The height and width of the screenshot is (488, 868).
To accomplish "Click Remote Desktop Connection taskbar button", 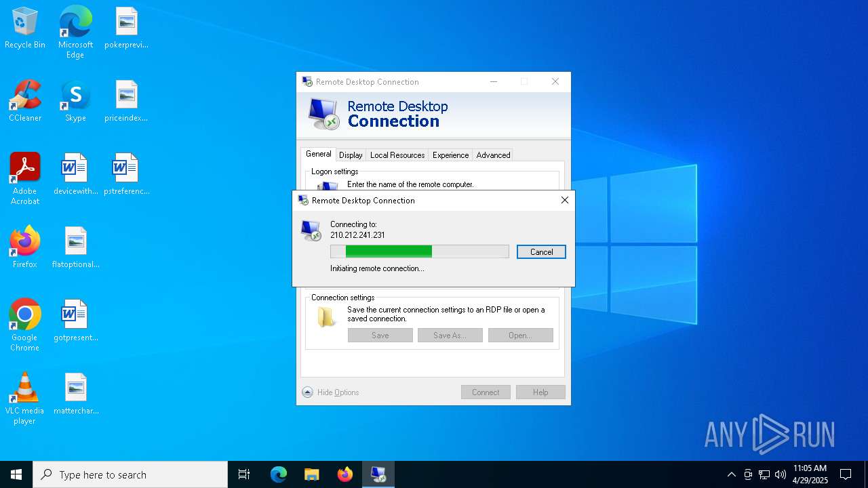I will [x=378, y=474].
